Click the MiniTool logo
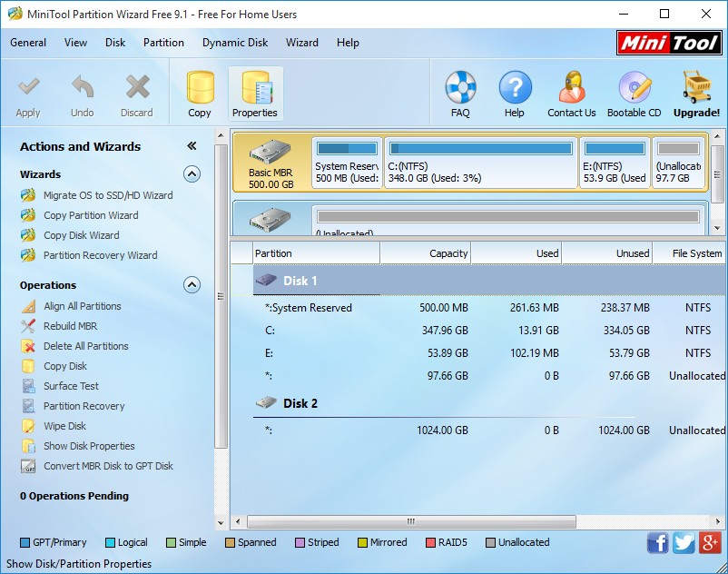728x574 pixels. point(669,44)
